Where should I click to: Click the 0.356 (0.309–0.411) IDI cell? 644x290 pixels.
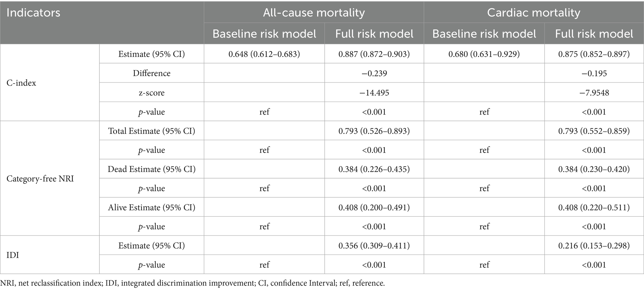374,246
